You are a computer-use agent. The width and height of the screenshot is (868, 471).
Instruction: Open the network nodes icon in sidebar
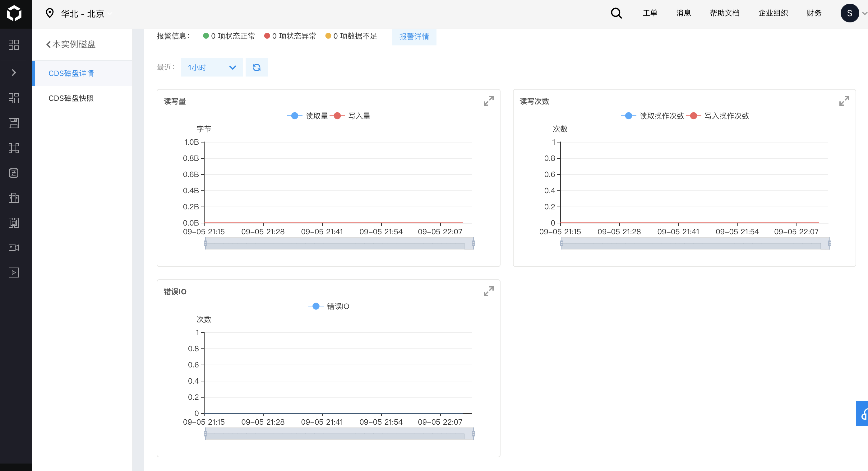point(13,148)
